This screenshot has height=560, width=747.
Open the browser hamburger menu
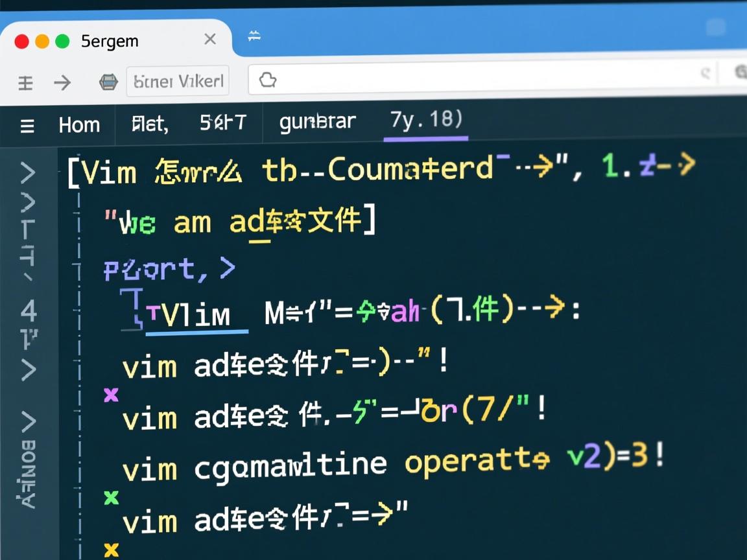[25, 82]
